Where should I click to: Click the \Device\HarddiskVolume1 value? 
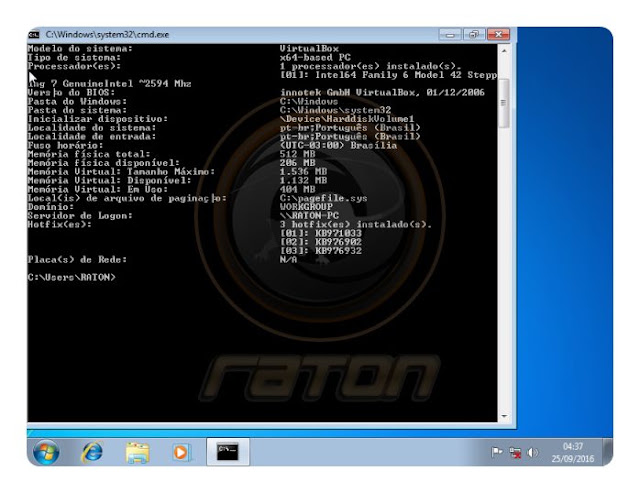click(347, 119)
